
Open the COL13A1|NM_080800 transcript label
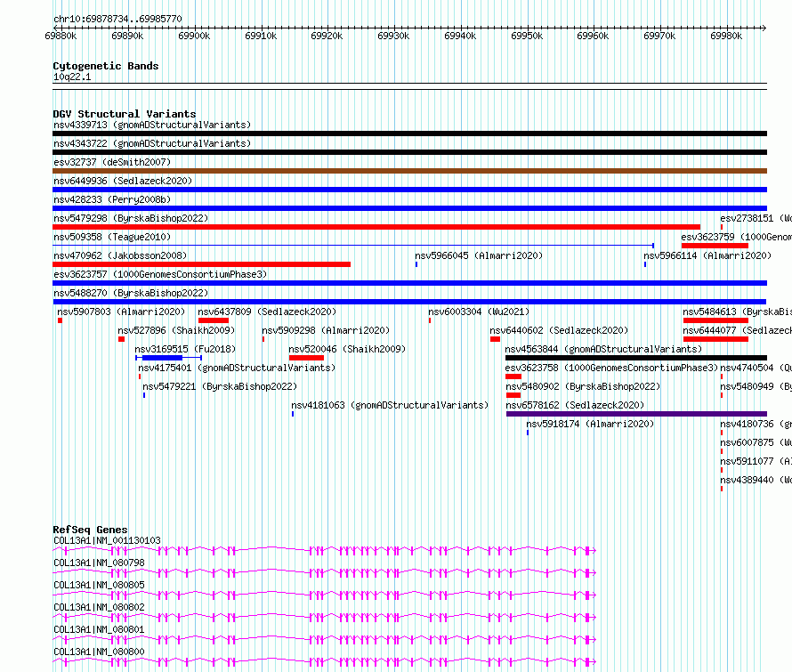coord(99,652)
